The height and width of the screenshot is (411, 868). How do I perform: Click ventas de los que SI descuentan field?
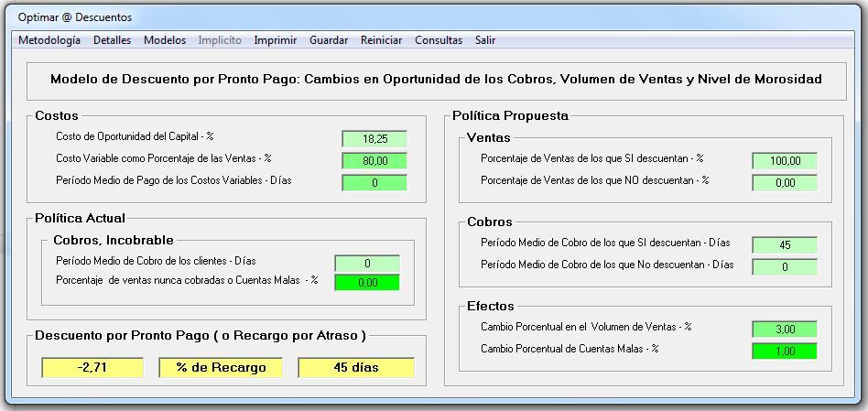pyautogui.click(x=785, y=161)
